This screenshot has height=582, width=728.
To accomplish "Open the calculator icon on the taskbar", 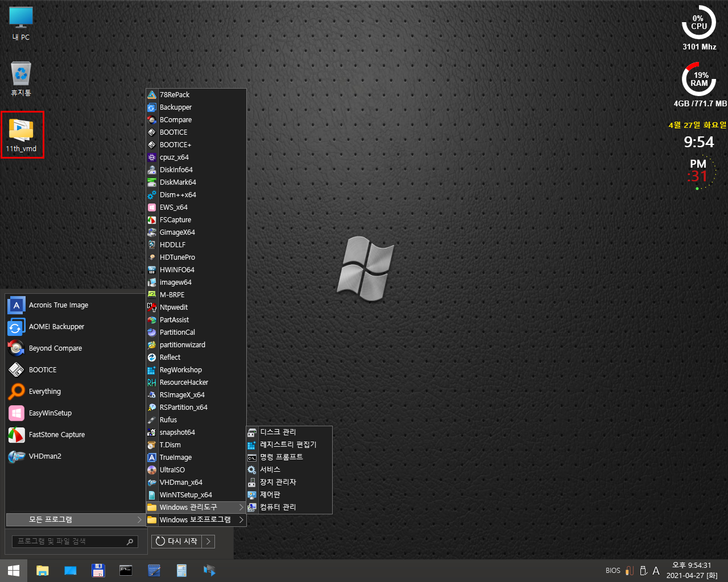I will pos(182,571).
